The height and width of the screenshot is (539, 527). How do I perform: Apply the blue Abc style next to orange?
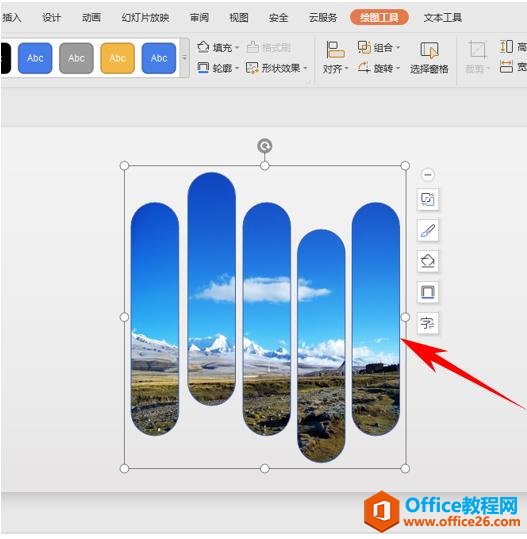pos(159,58)
